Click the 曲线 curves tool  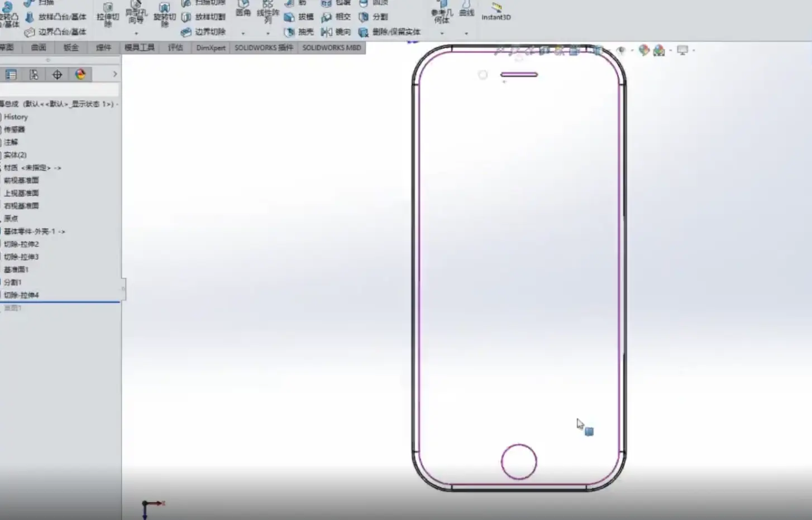point(466,9)
